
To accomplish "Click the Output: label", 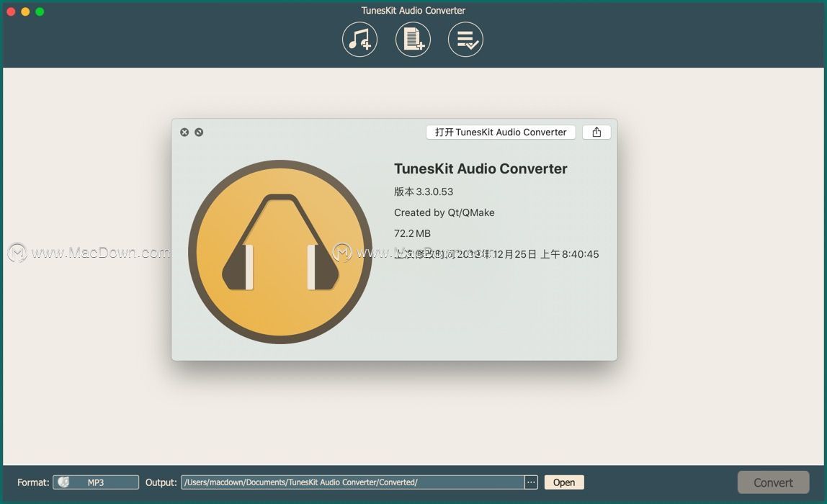I will (x=161, y=482).
